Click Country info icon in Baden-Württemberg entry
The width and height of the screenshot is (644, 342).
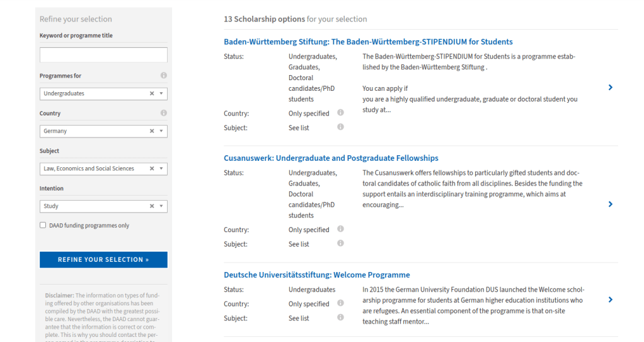tap(340, 113)
